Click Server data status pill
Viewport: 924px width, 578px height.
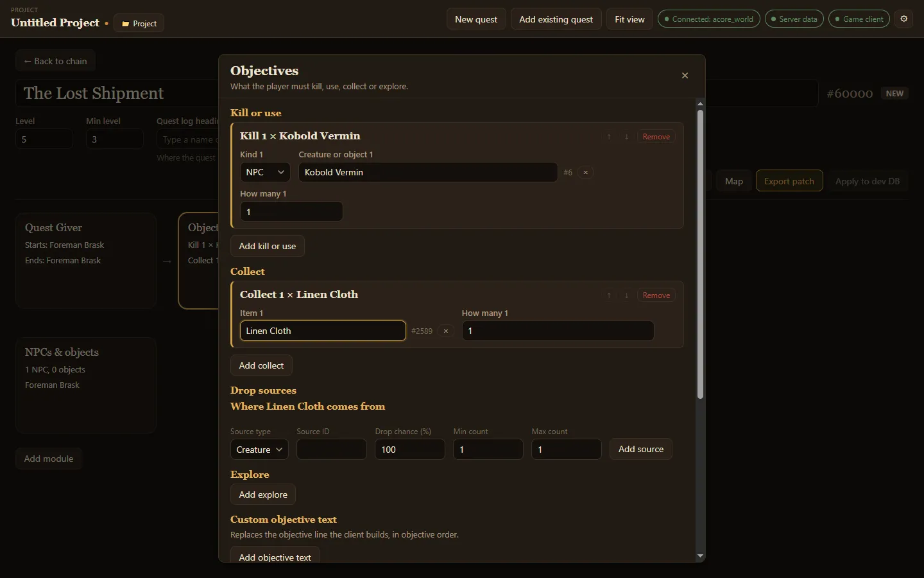point(794,19)
